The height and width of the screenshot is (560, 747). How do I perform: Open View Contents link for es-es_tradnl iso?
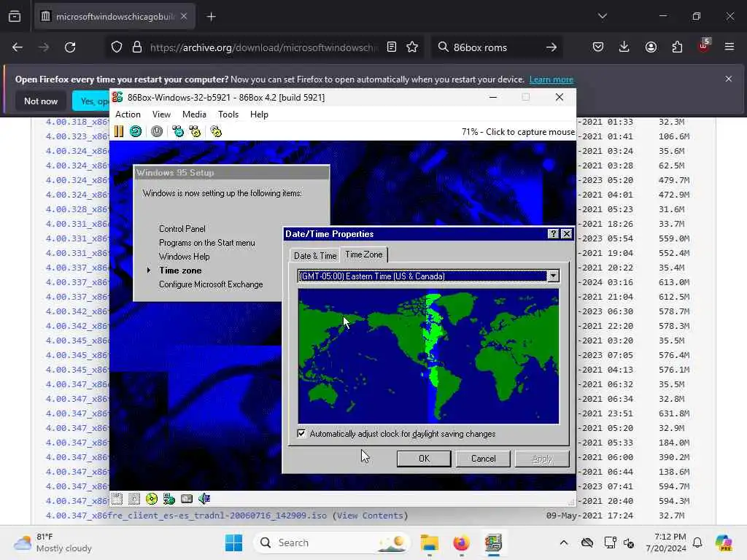[370, 516]
